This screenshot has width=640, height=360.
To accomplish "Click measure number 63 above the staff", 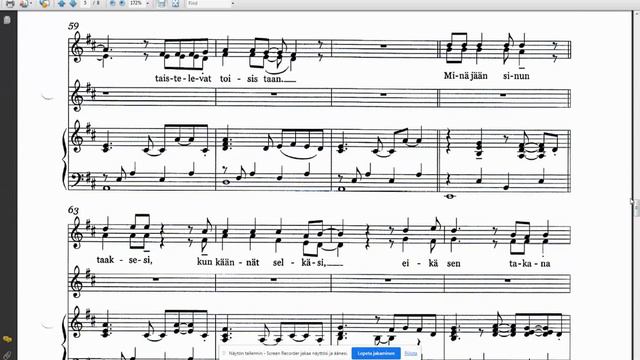I will point(73,210).
